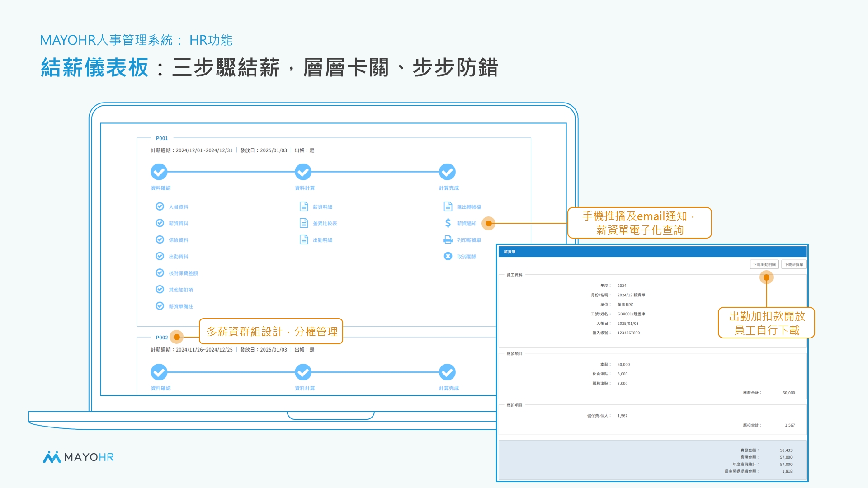Click P001's 資料計算 step circle
The width and height of the screenshot is (868, 488).
pos(303,172)
